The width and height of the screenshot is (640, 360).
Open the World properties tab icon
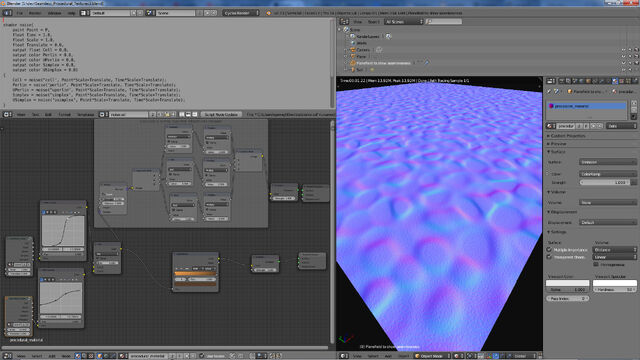tap(582, 81)
